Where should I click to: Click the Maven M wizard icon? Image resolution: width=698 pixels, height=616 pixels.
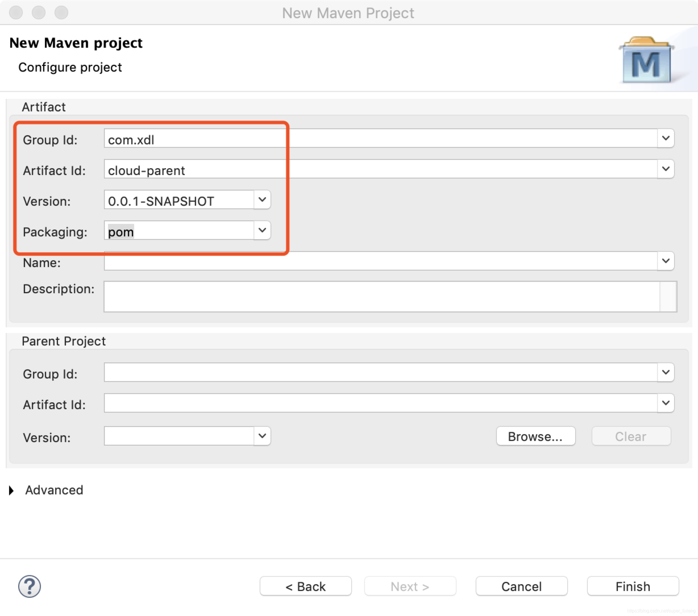pyautogui.click(x=646, y=61)
